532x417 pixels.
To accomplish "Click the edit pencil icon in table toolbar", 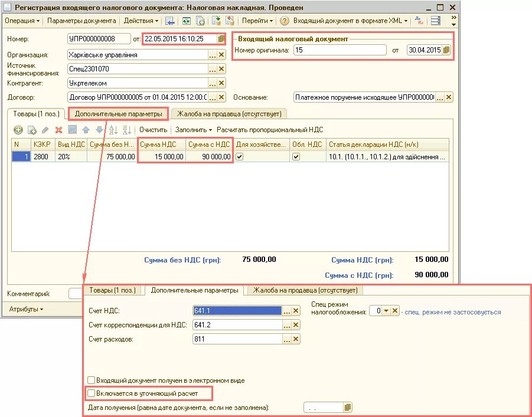I will coord(45,130).
